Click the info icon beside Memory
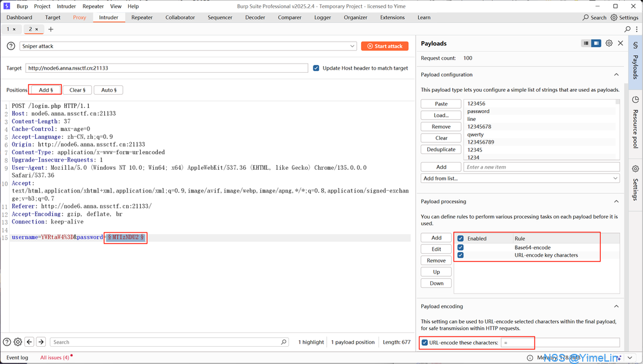 click(530, 358)
